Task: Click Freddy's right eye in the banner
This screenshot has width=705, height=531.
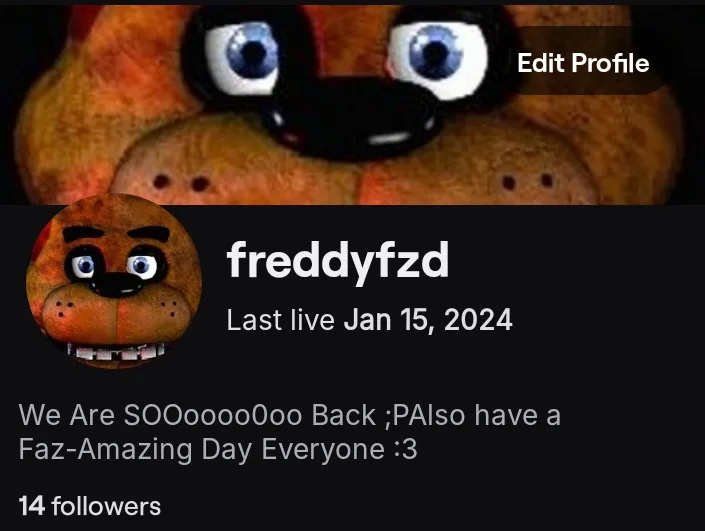Action: (437, 60)
